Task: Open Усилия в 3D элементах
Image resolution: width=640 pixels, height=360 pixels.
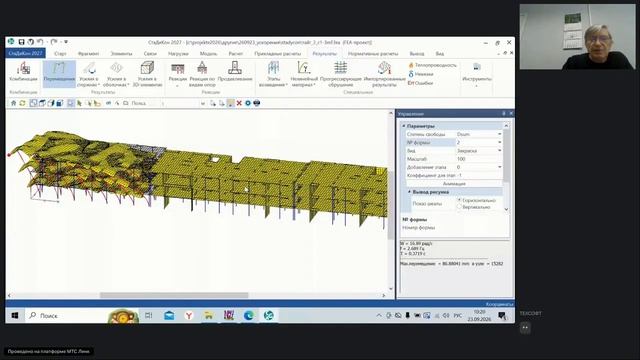Action: pos(147,74)
